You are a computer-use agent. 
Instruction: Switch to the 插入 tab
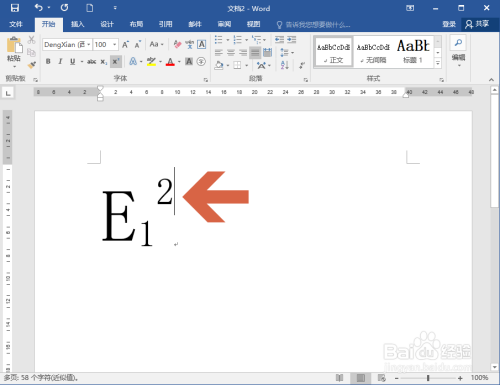(77, 24)
